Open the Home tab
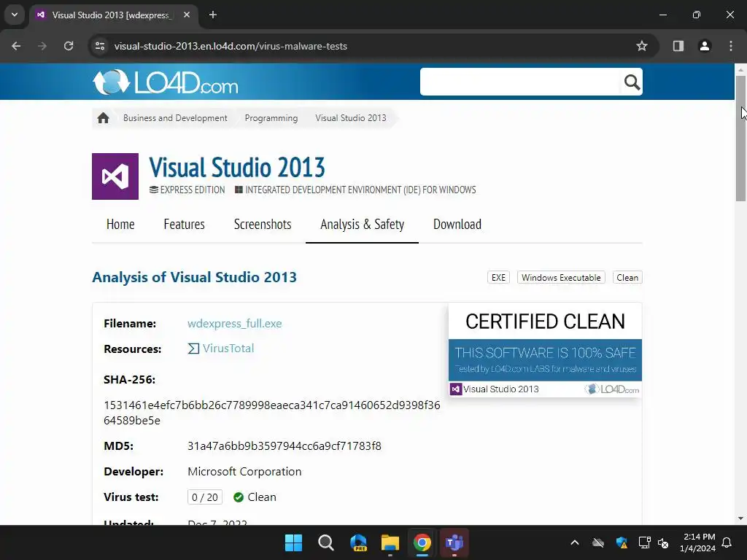747x560 pixels. [x=120, y=225]
